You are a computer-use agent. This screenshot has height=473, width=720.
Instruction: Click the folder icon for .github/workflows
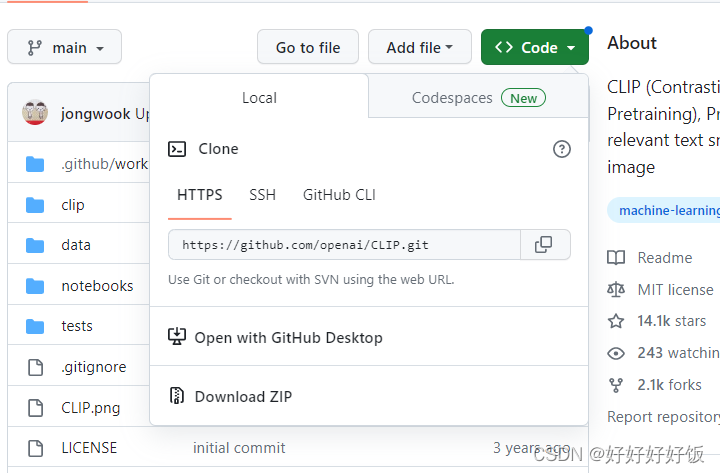tap(35, 164)
